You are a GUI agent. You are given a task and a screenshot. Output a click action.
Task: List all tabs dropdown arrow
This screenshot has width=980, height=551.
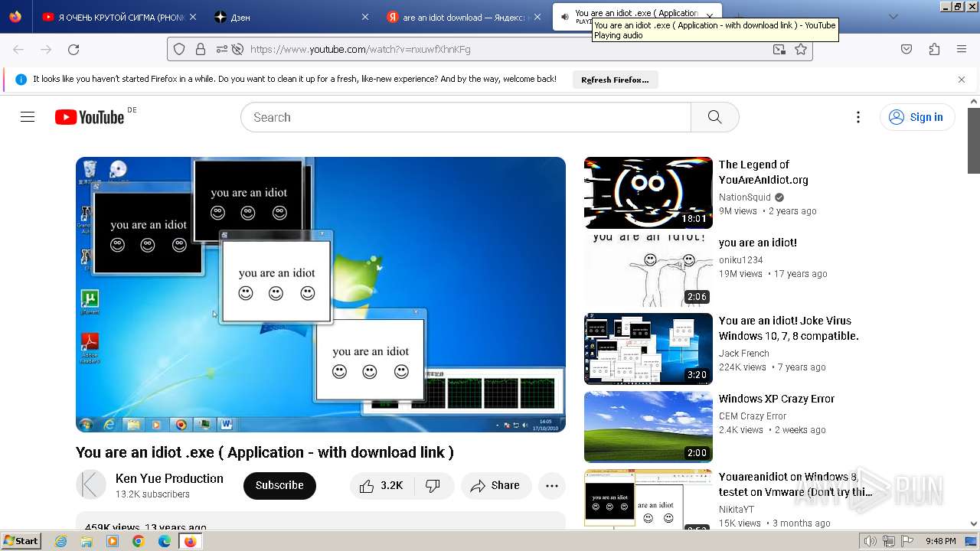(x=893, y=17)
